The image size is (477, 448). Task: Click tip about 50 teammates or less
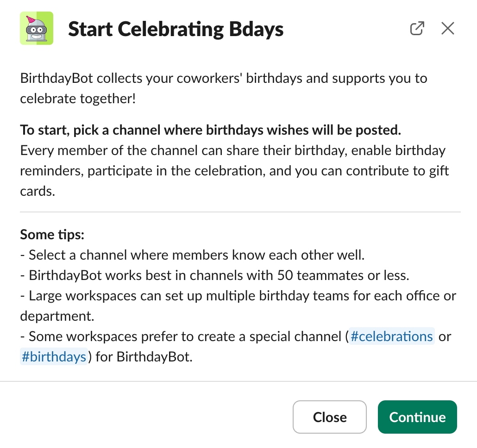click(219, 275)
